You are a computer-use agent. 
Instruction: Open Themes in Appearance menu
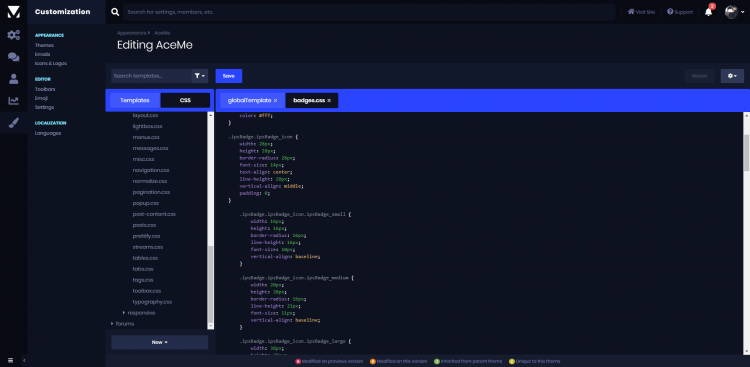point(44,45)
